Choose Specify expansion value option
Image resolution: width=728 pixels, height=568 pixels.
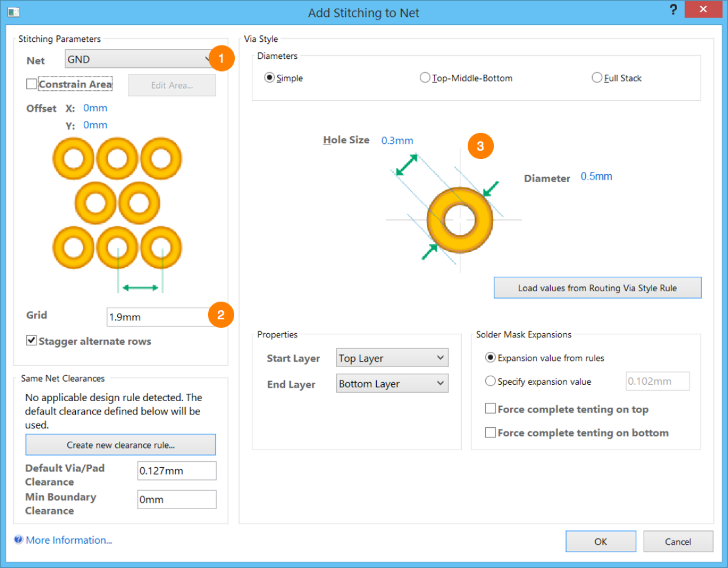point(490,381)
